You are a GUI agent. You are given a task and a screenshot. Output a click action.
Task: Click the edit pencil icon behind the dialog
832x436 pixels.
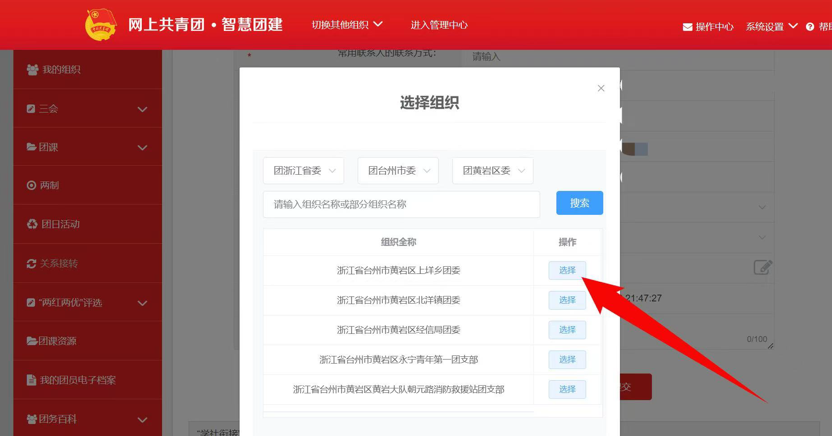tap(762, 267)
